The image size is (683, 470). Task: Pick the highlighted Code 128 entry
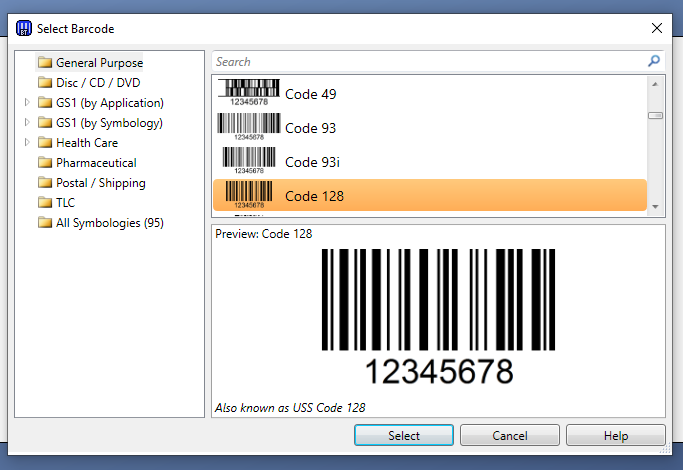pos(429,195)
